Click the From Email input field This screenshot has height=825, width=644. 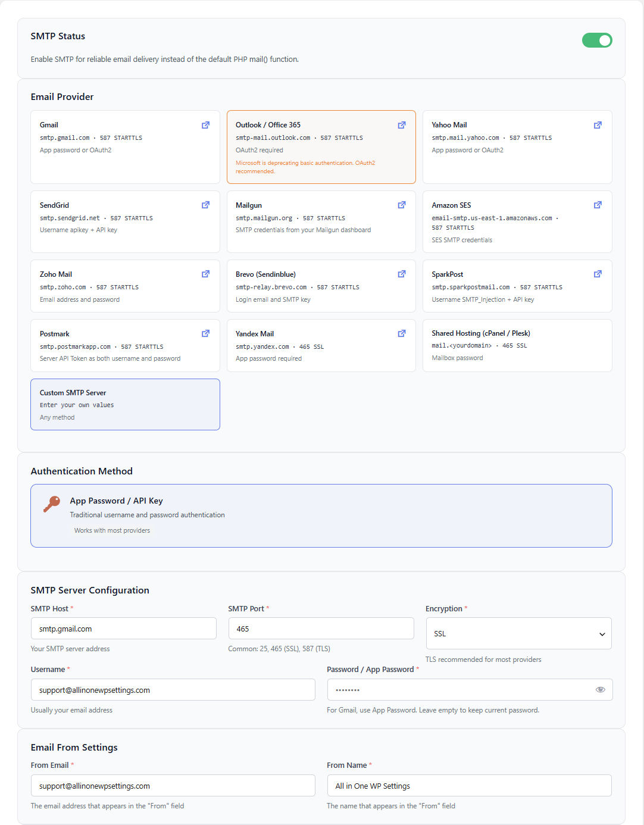173,786
